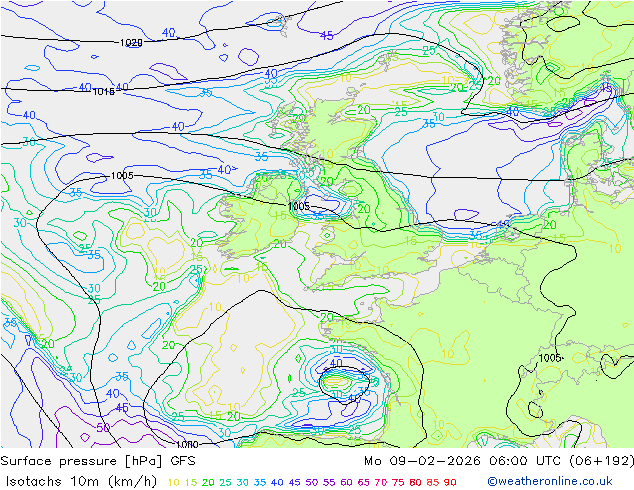Click the 70 value in the isotach legend
This screenshot has height=490, width=634.
tap(381, 482)
